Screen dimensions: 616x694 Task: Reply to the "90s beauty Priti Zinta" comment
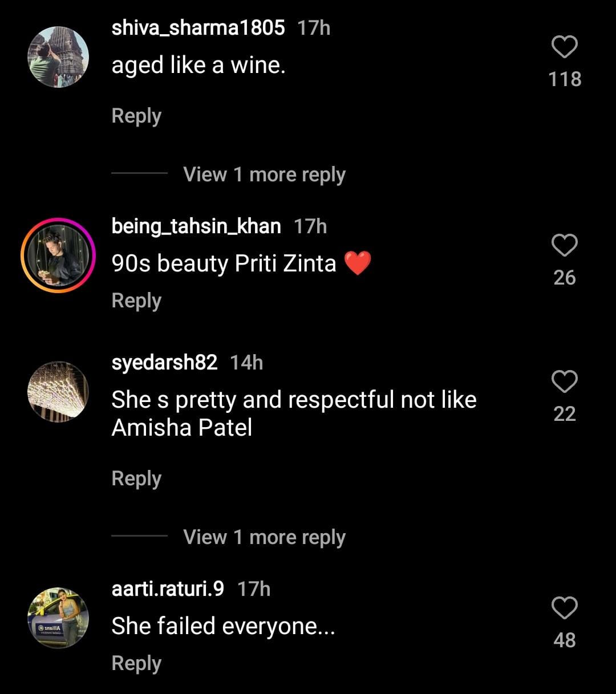click(x=136, y=301)
